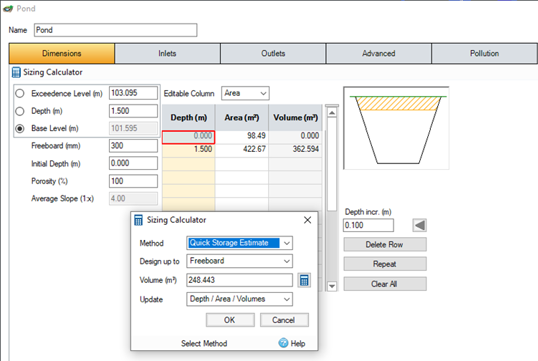Click the Pond window title icon

click(x=8, y=9)
